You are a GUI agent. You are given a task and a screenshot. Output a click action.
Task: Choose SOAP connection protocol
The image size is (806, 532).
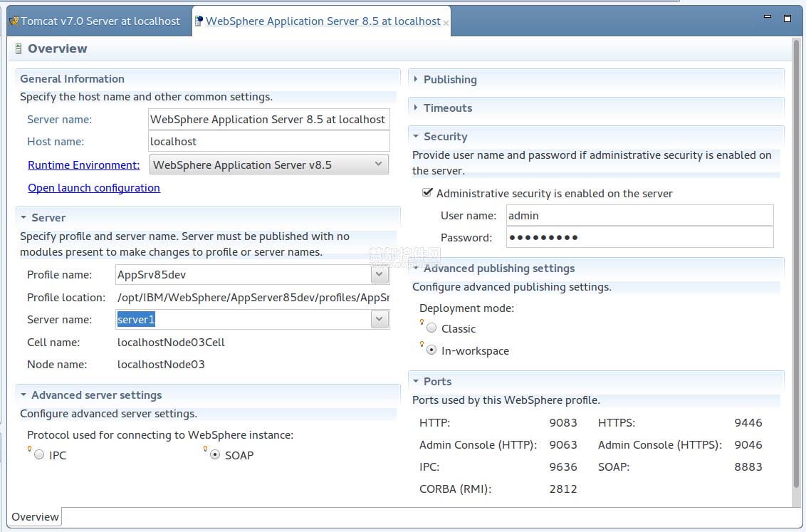tap(215, 455)
